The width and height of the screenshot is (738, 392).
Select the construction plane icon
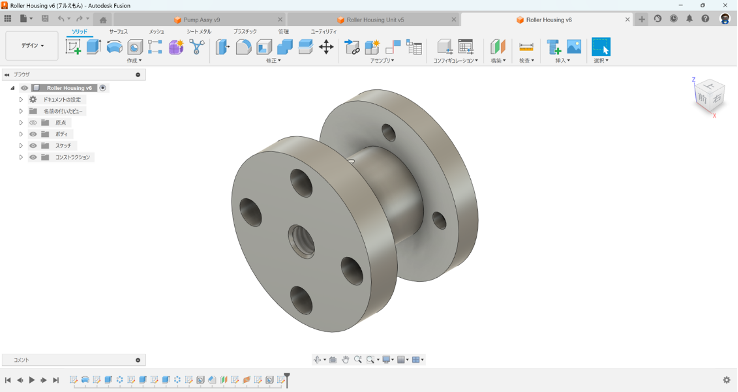click(x=498, y=47)
